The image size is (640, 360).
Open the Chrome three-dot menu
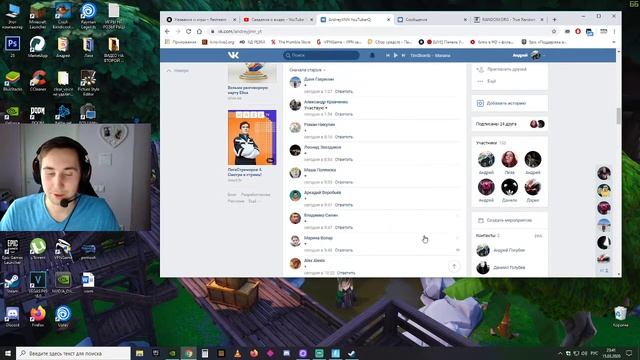pyautogui.click(x=614, y=31)
